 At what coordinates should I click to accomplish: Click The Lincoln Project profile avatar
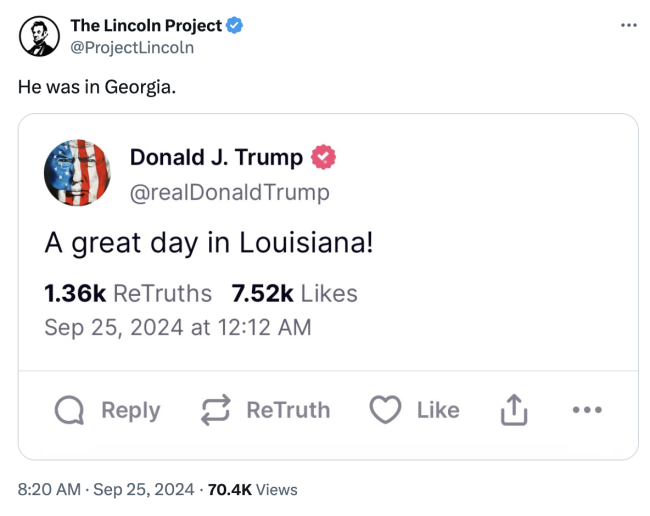pos(39,37)
